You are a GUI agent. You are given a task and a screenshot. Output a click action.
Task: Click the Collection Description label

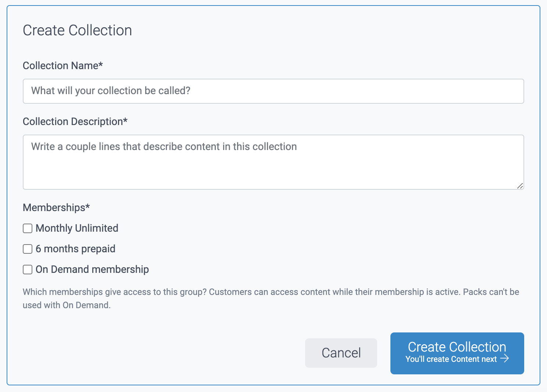75,121
